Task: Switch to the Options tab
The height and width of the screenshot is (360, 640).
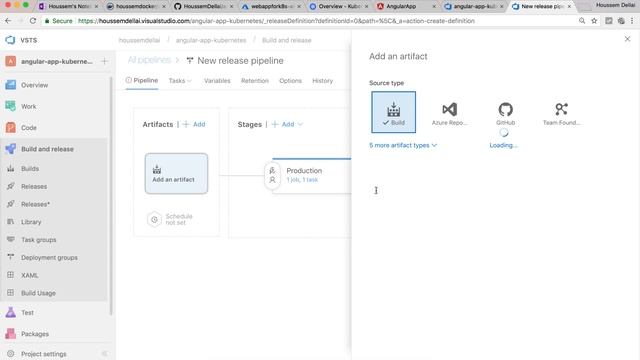Action: [x=290, y=81]
